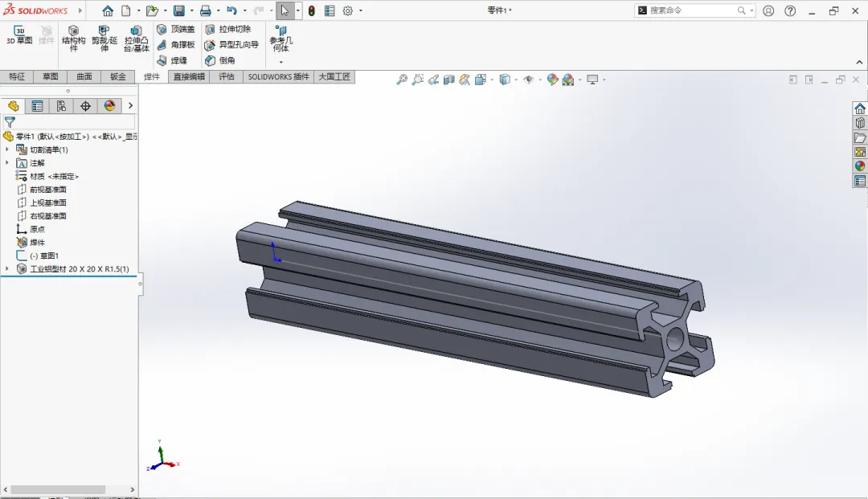Click the Zoom to Area icon

[418, 80]
